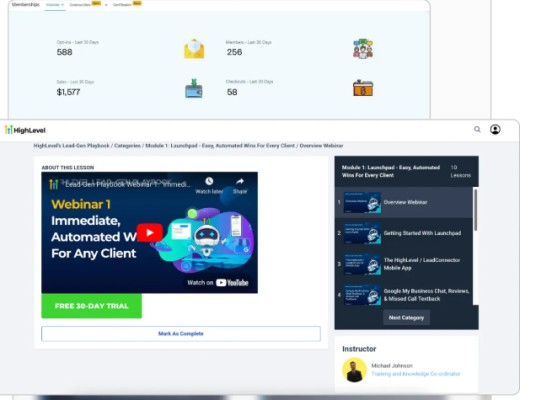Click the 58 checkouts value
The height and width of the screenshot is (400, 536).
tap(232, 92)
